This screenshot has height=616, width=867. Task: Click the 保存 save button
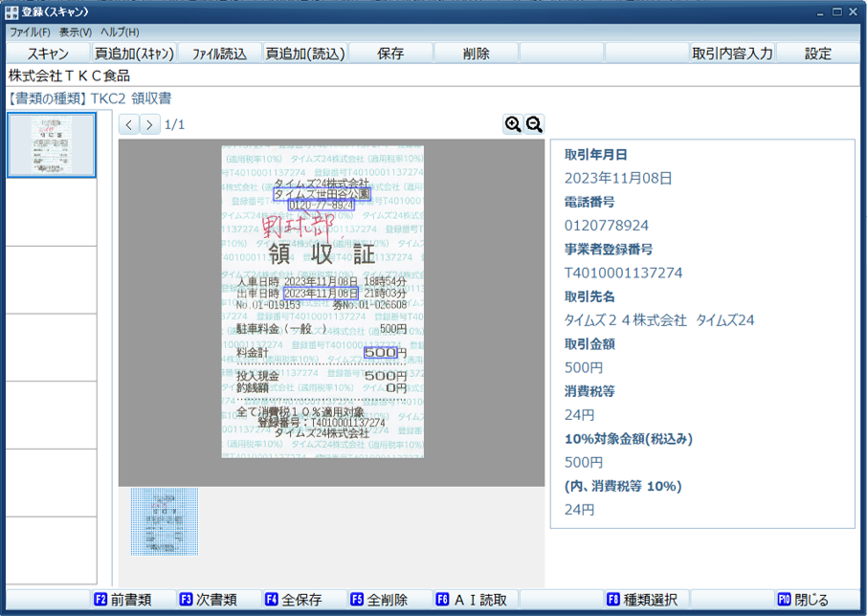point(390,54)
